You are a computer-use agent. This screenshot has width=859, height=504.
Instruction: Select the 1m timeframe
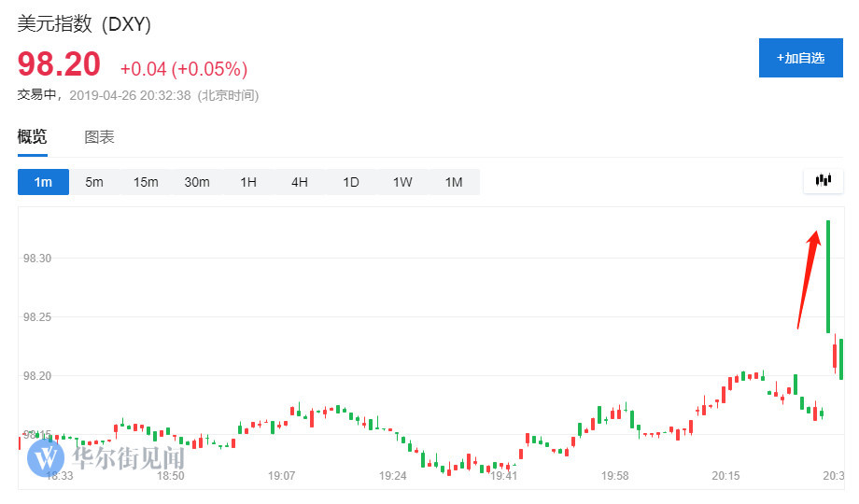click(x=43, y=182)
